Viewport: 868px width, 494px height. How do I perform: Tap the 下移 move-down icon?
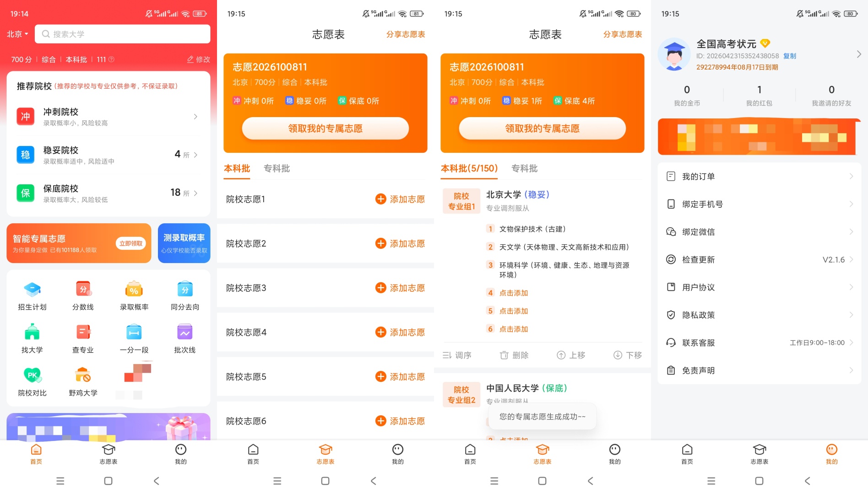coord(618,355)
